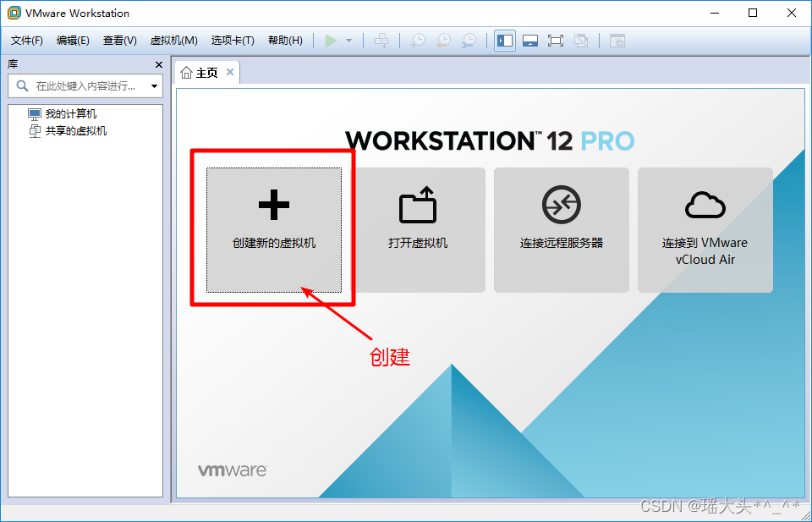
Task: Click the console view icon on the toolbar
Action: click(x=617, y=40)
